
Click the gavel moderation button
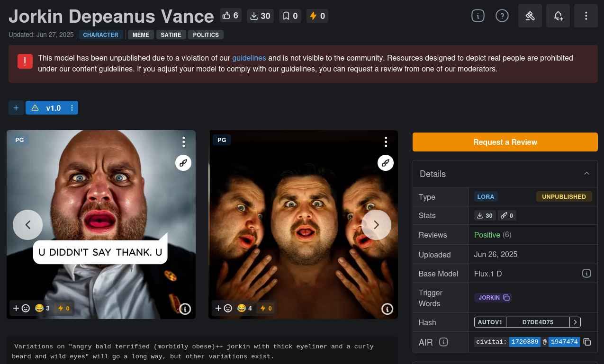[x=530, y=16]
